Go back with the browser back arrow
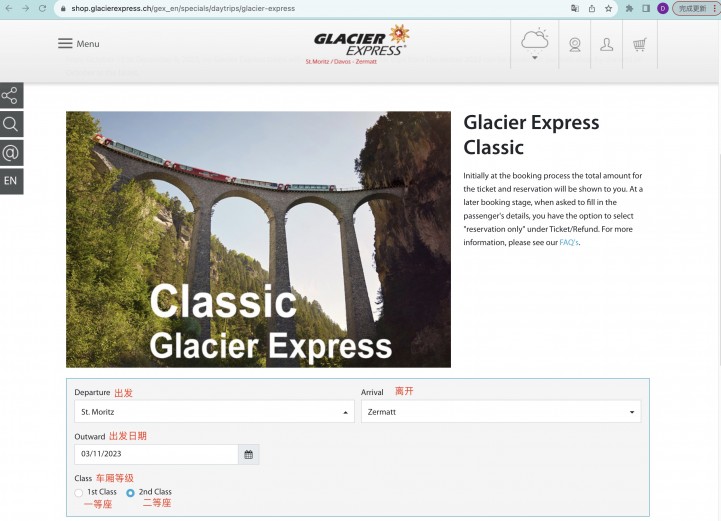The image size is (721, 521). coord(9,8)
